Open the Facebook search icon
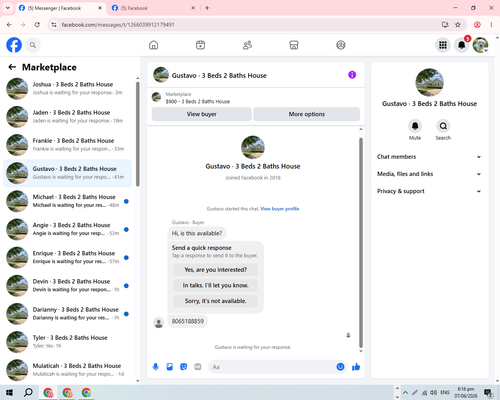 click(x=33, y=45)
